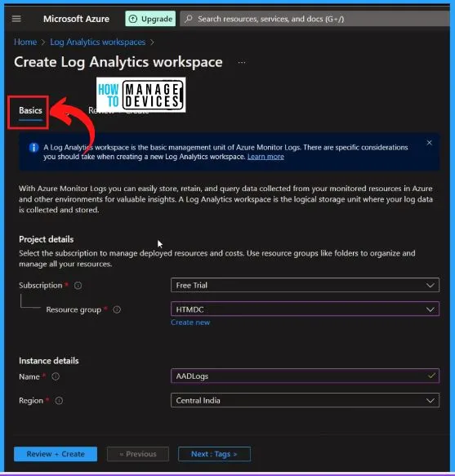Click the Instance details heading
Screen dimensions: 455x476
pos(48,361)
